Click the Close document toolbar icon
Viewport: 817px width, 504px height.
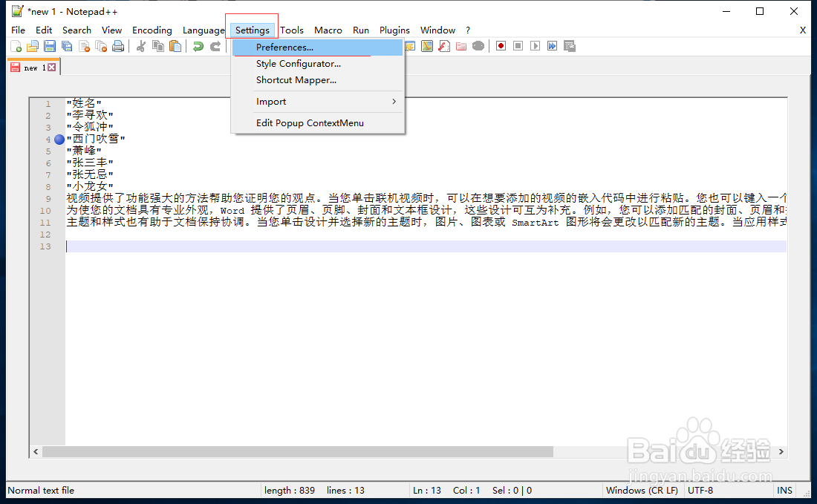[x=84, y=46]
